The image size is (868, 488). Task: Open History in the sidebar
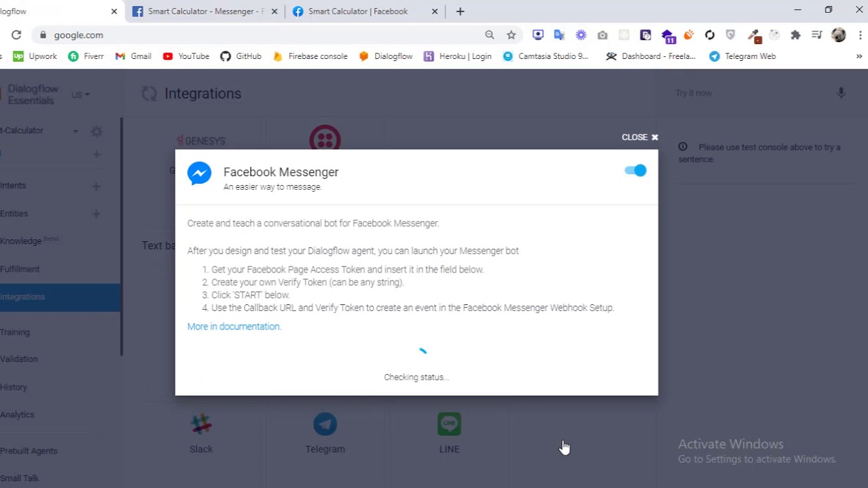point(14,387)
